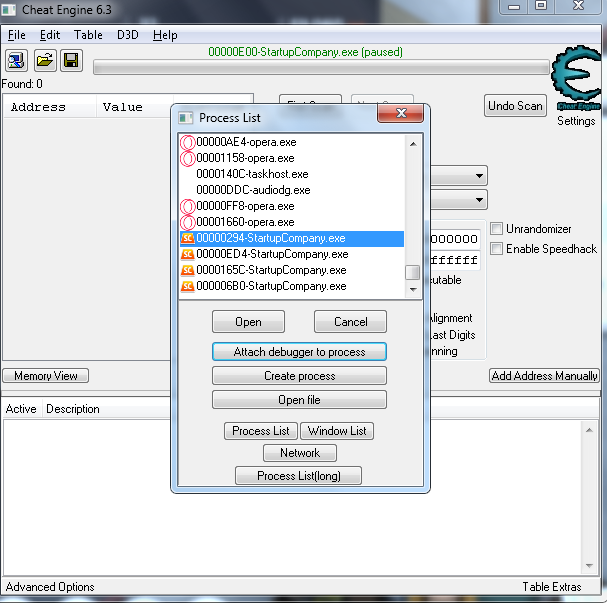Toggle the Enable Speedhack checkbox
This screenshot has width=607, height=603.
[x=497, y=249]
